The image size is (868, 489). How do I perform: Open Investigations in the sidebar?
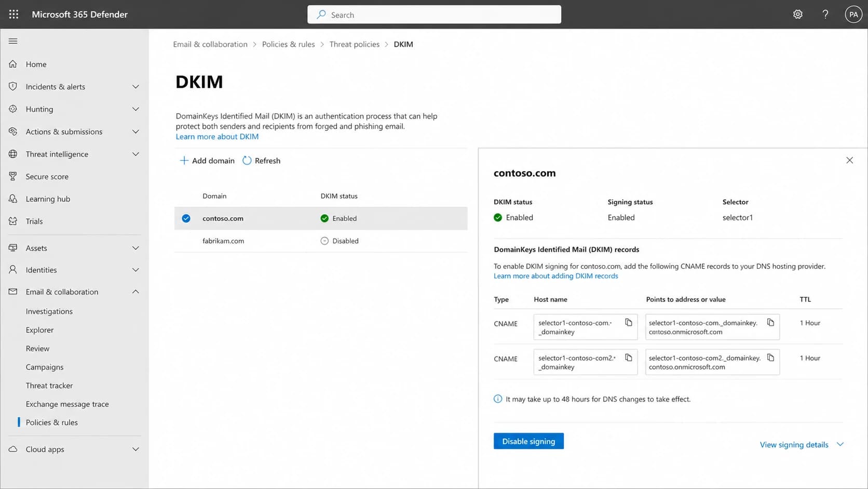point(49,311)
